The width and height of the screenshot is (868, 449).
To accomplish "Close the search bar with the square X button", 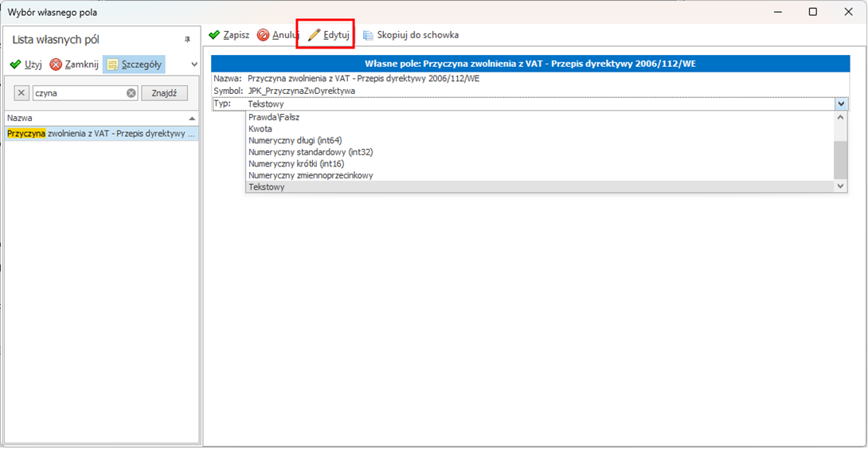I will (x=22, y=93).
